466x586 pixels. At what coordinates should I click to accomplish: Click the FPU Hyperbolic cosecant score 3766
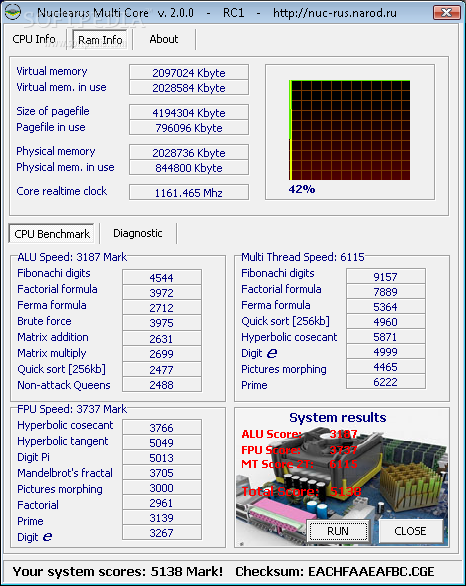point(162,427)
